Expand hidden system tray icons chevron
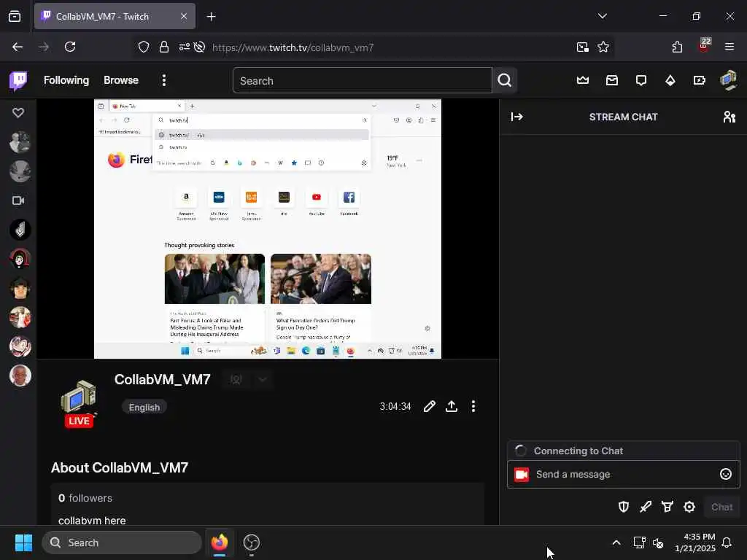This screenshot has width=747, height=560. 616,542
